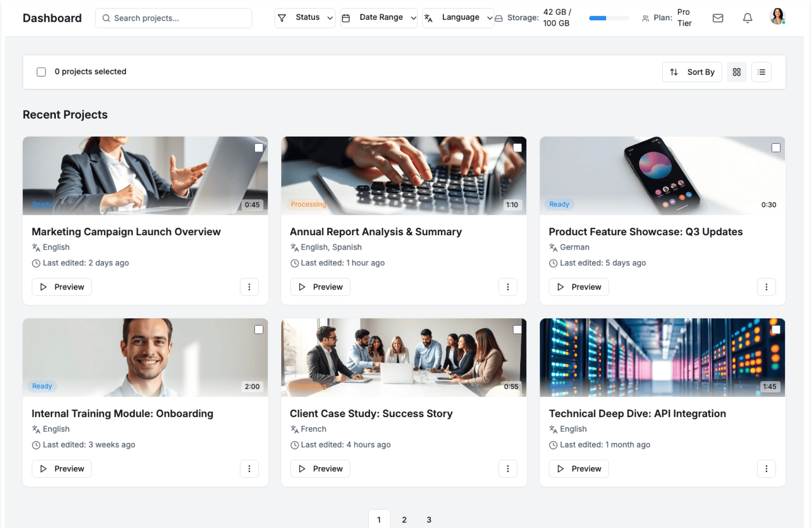
Task: Open more options for Client Case Study
Action: (507, 469)
